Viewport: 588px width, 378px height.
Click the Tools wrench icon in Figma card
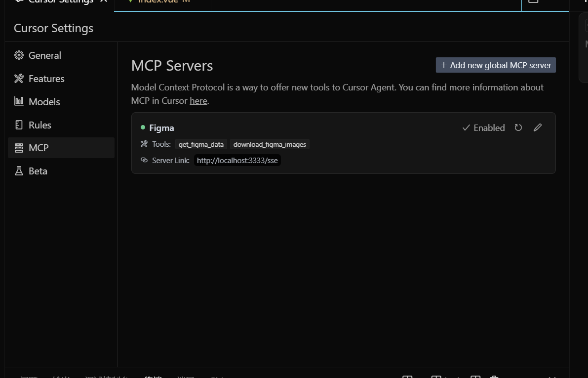click(144, 144)
